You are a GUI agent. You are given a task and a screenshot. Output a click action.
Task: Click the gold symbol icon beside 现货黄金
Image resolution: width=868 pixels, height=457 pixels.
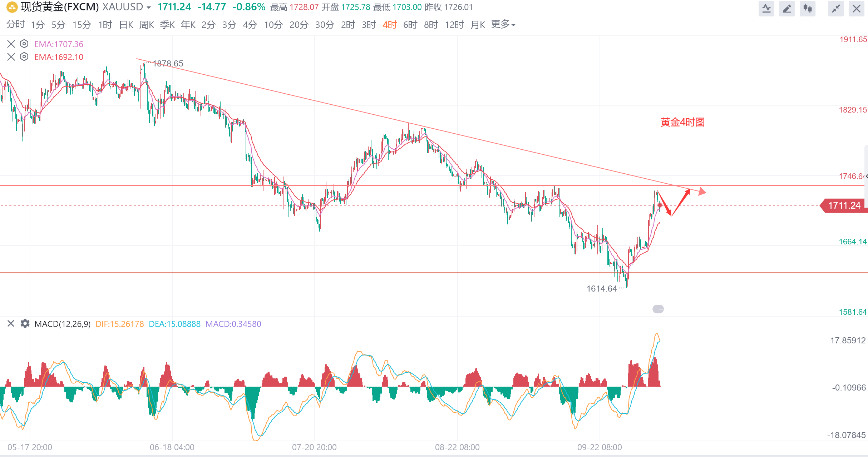coord(12,7)
